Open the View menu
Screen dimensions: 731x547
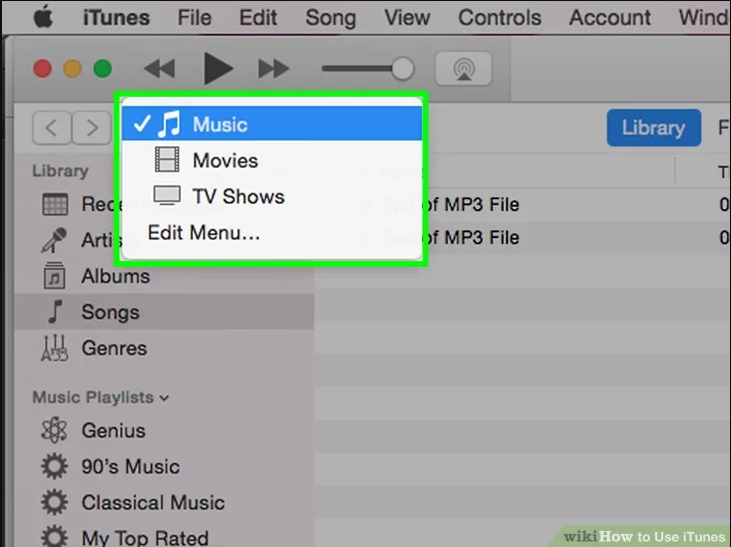click(407, 18)
